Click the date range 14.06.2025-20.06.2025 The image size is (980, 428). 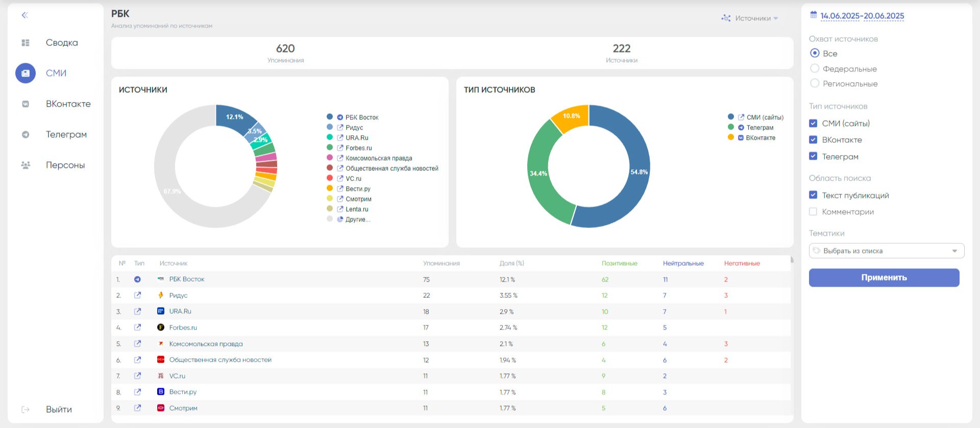point(862,16)
